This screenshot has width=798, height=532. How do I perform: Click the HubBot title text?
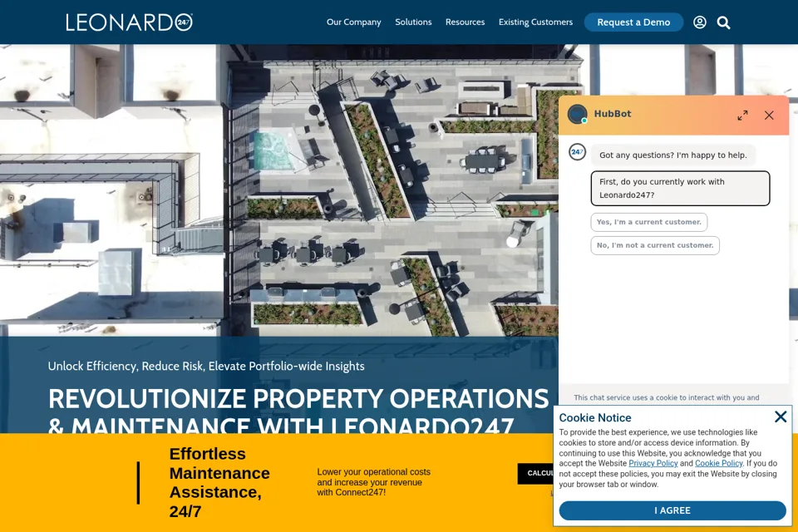click(613, 114)
